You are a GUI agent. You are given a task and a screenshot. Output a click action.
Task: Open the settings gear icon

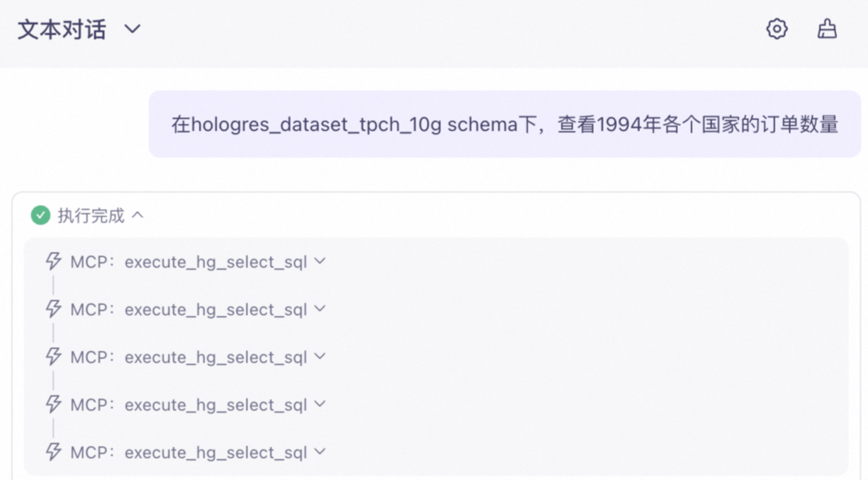[776, 29]
